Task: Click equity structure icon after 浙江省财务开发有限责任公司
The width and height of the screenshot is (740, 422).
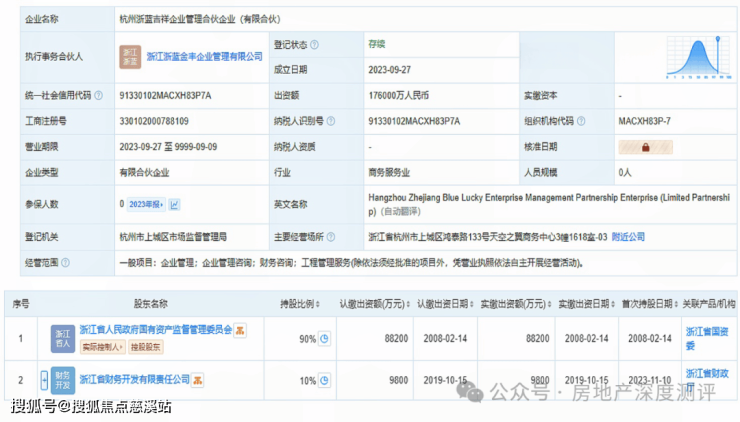Action: (197, 380)
